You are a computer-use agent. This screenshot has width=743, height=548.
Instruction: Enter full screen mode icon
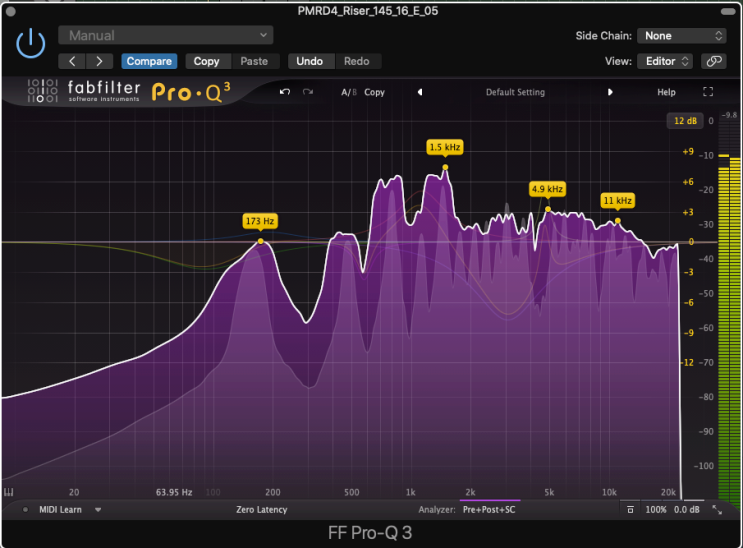(708, 92)
